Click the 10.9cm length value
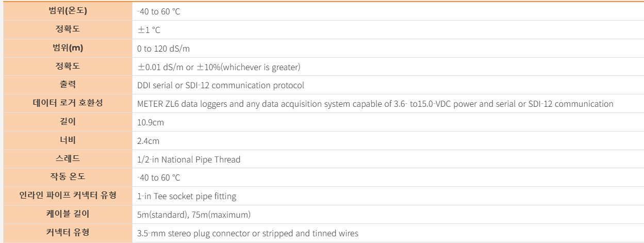Viewport: 644px width, 243px height. [151, 122]
